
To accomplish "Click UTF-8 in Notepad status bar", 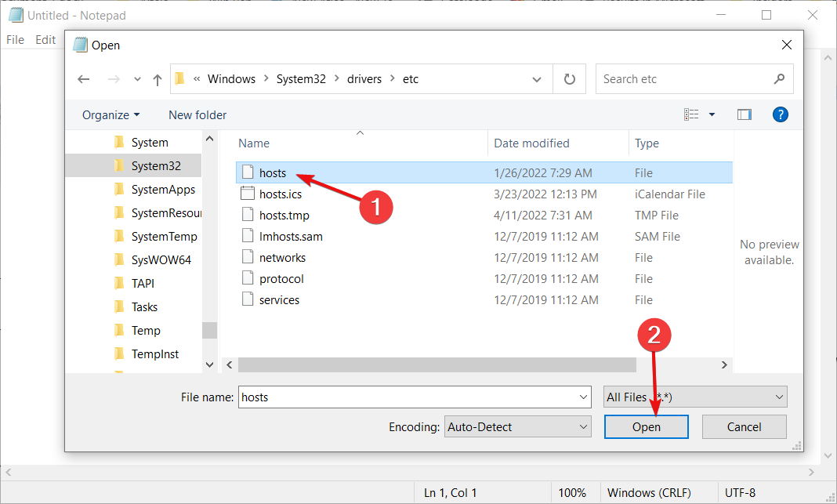I will pos(740,493).
